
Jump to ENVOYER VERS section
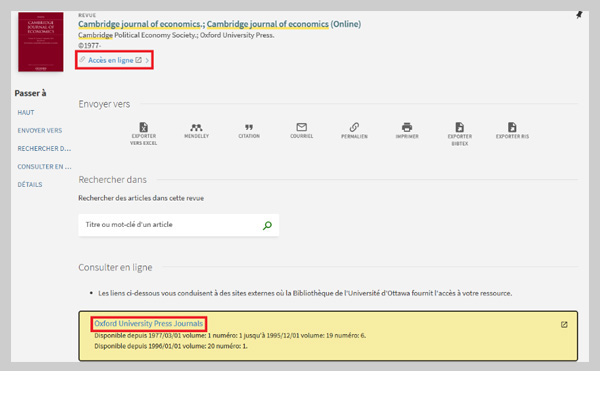click(x=40, y=131)
